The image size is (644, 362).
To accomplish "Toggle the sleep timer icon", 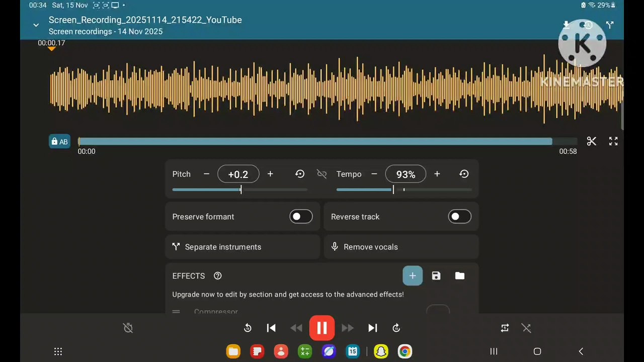I will pos(128,328).
